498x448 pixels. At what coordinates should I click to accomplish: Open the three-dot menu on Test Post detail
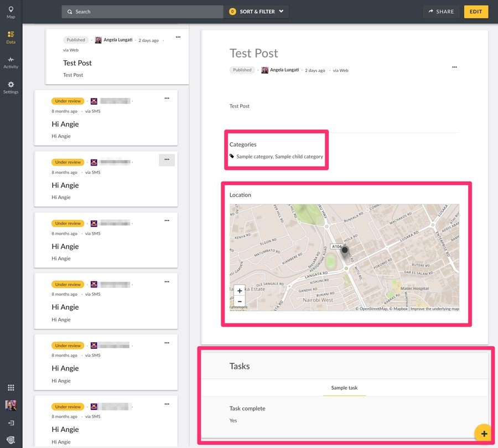[454, 67]
